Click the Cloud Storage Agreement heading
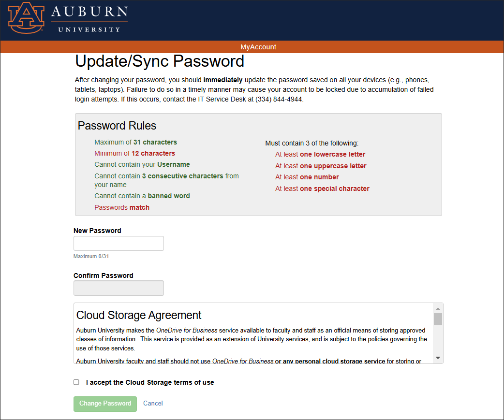Image resolution: width=504 pixels, height=420 pixels. coord(139,315)
